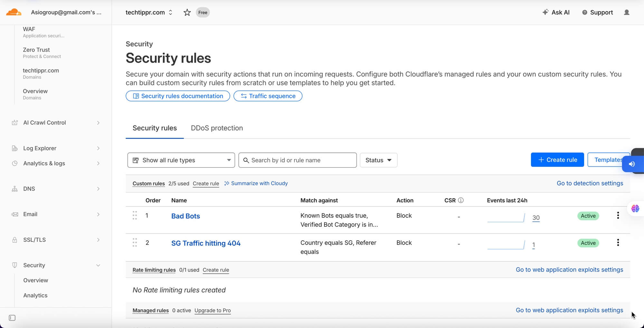The width and height of the screenshot is (644, 328).
Task: Expand the Log Explorer menu
Action: click(98, 148)
